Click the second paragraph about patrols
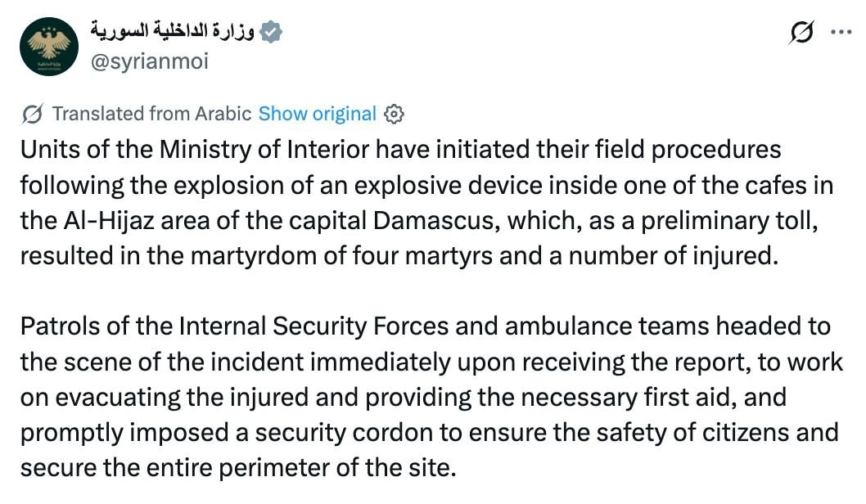This screenshot has width=866, height=504. (x=432, y=397)
